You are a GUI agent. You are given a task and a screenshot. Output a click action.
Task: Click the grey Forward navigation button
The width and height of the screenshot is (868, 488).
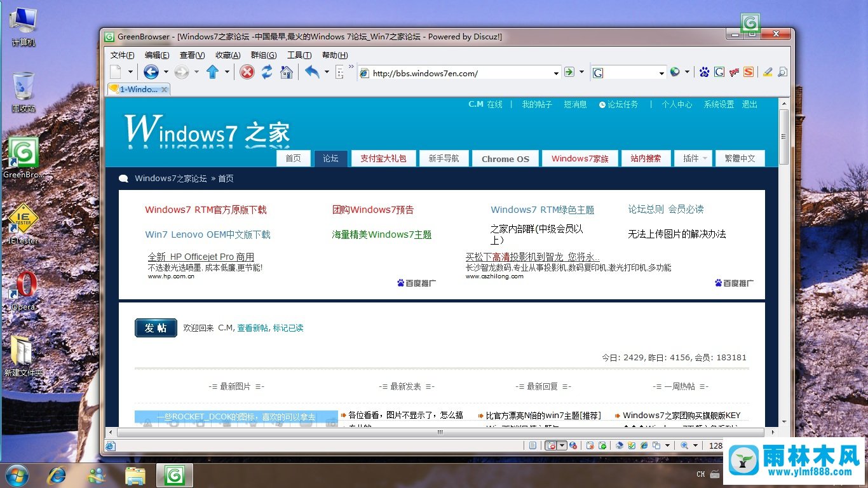point(182,72)
